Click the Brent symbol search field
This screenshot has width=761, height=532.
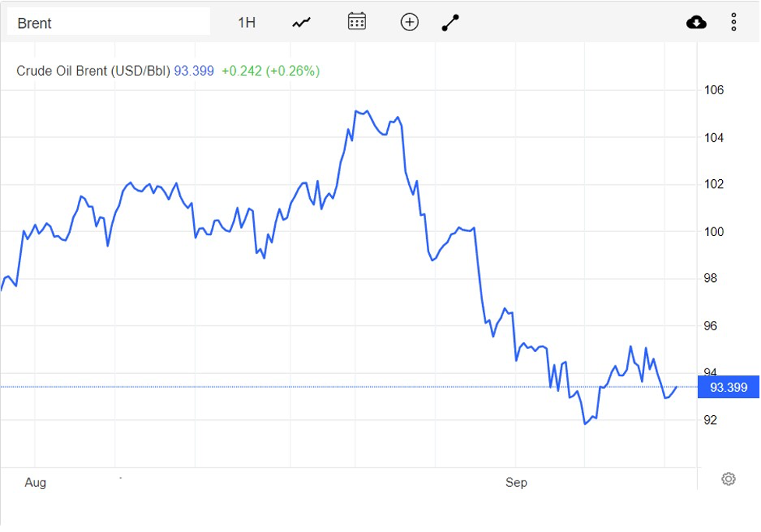coord(108,23)
